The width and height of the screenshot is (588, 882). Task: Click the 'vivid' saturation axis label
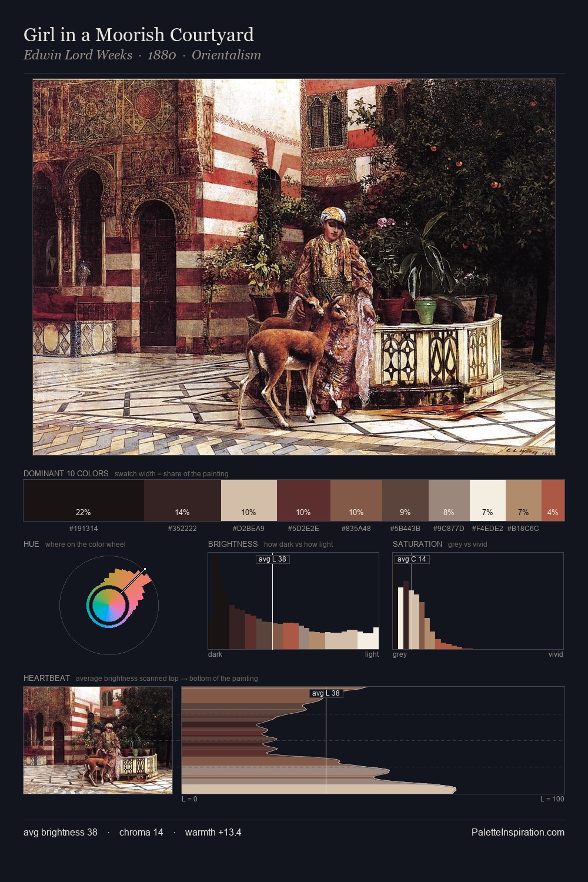(x=556, y=654)
